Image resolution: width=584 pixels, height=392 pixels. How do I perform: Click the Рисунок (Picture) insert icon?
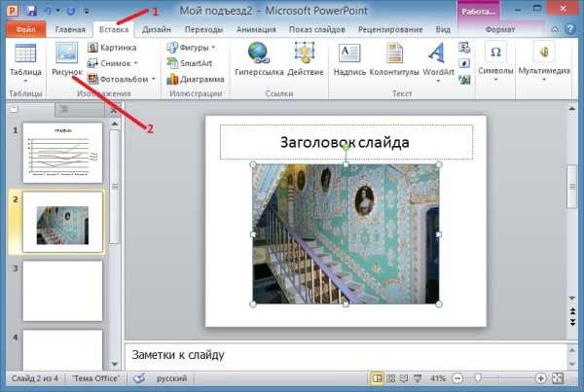pyautogui.click(x=66, y=60)
